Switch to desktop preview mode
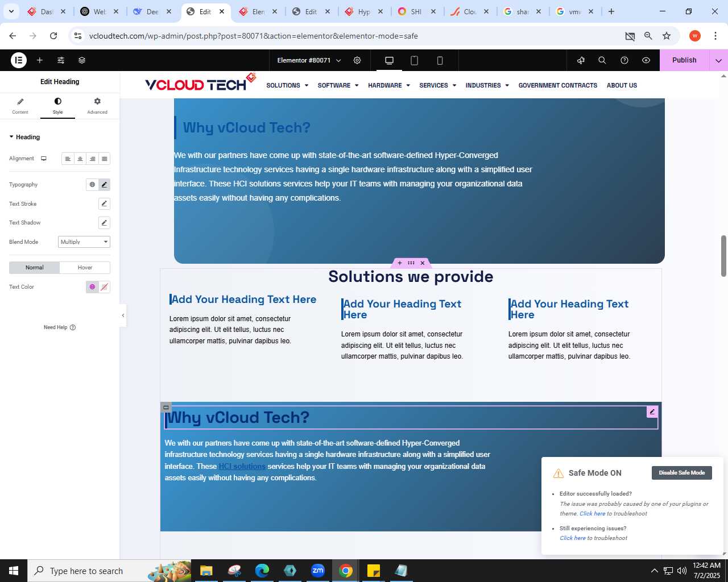 [x=390, y=60]
